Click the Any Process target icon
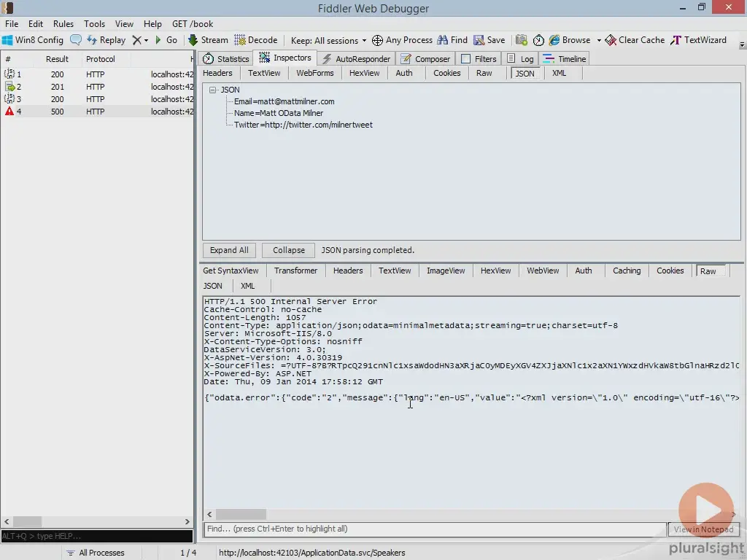The width and height of the screenshot is (747, 560). tap(377, 41)
